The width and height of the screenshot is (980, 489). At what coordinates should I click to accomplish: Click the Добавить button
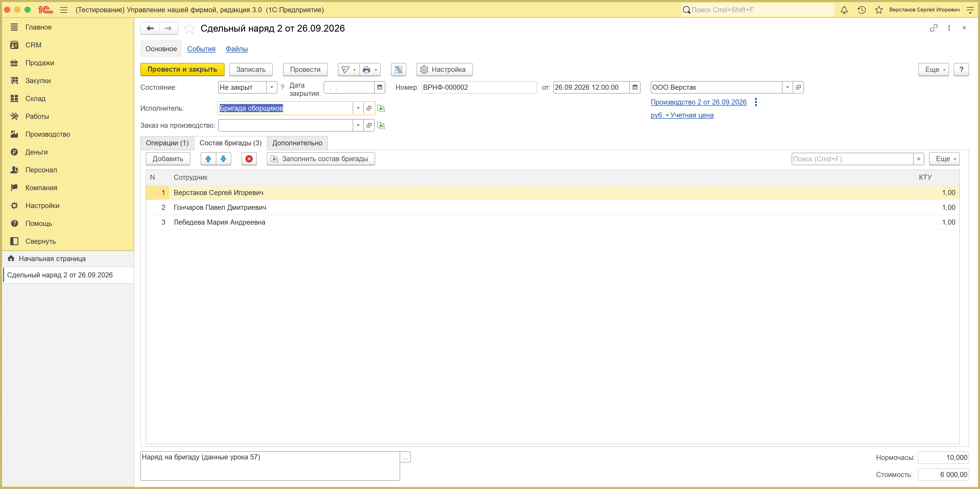point(168,159)
